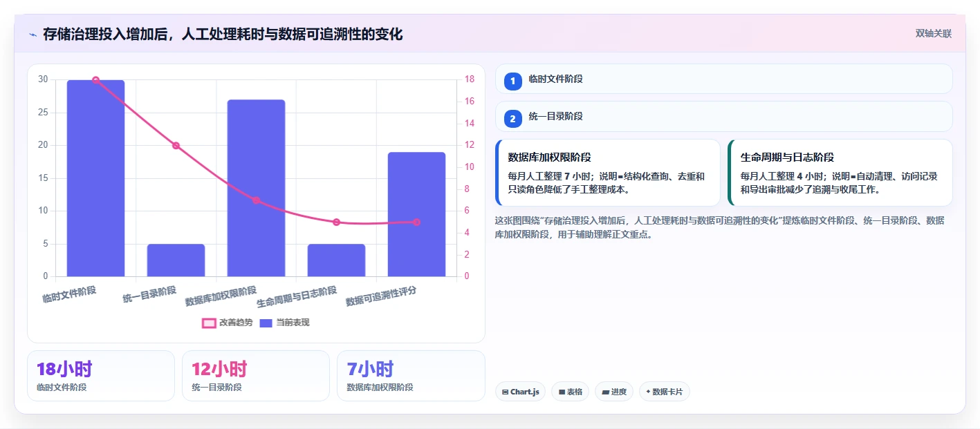
Task: Click the number 1 step badge
Action: point(512,82)
